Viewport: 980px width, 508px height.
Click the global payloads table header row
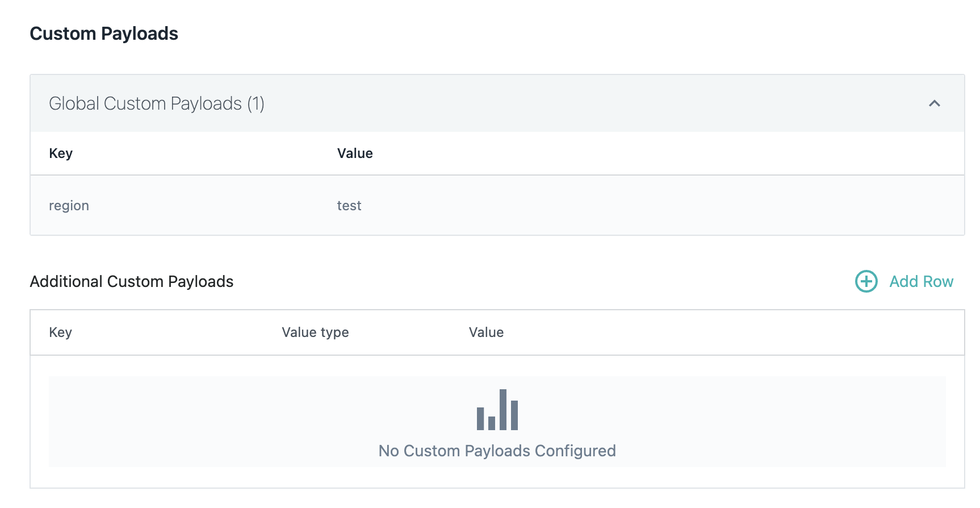pos(497,153)
